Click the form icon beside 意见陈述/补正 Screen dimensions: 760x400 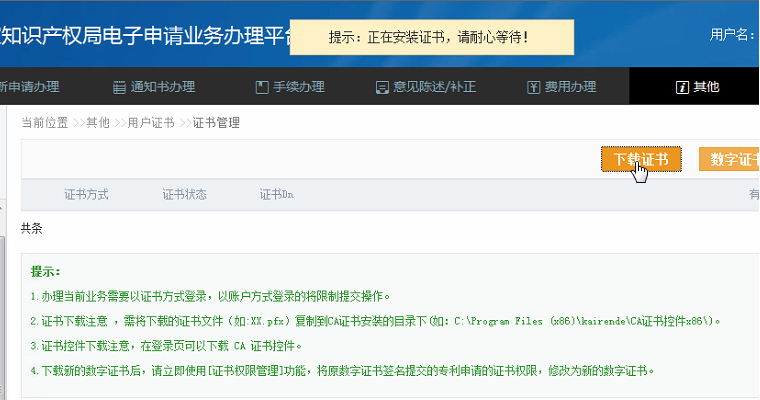382,87
